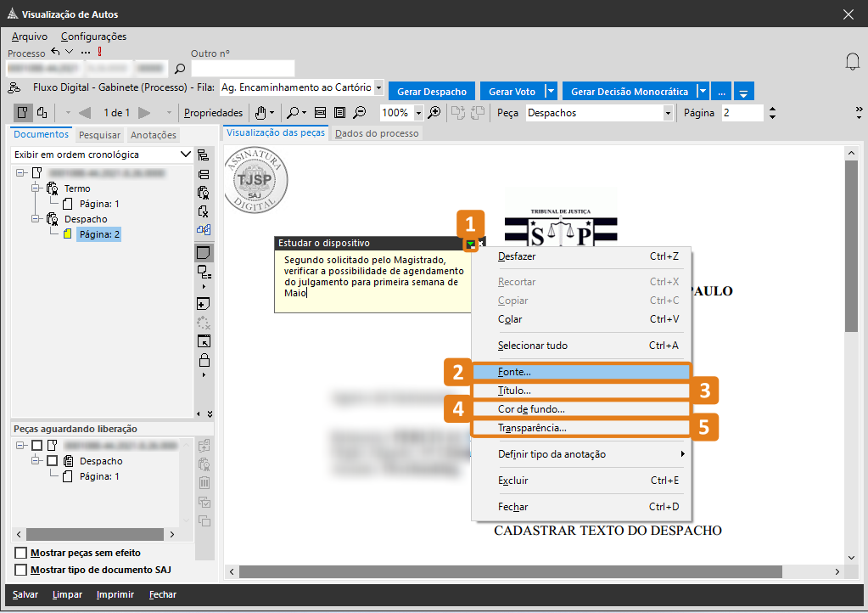Open the 100% zoom level dropdown

[x=418, y=113]
